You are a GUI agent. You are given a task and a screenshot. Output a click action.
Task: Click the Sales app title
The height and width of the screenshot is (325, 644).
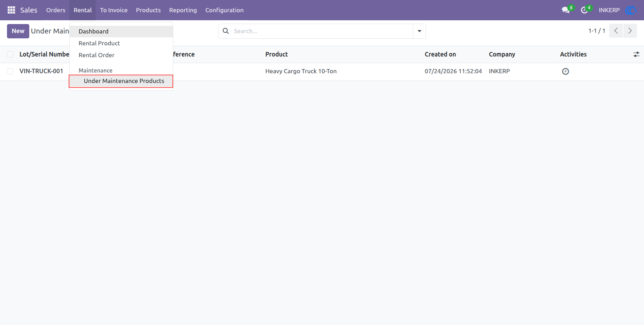point(29,10)
